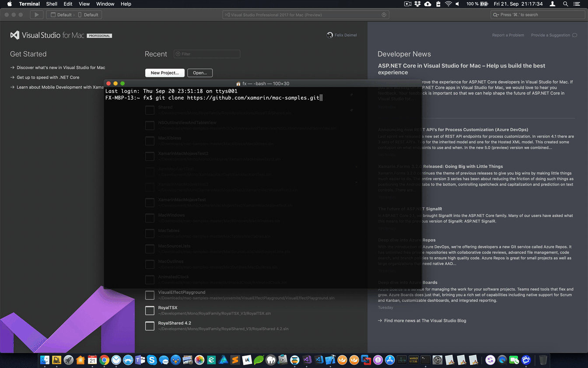Open the Trash in the Dock
The width and height of the screenshot is (588, 368).
point(543,360)
